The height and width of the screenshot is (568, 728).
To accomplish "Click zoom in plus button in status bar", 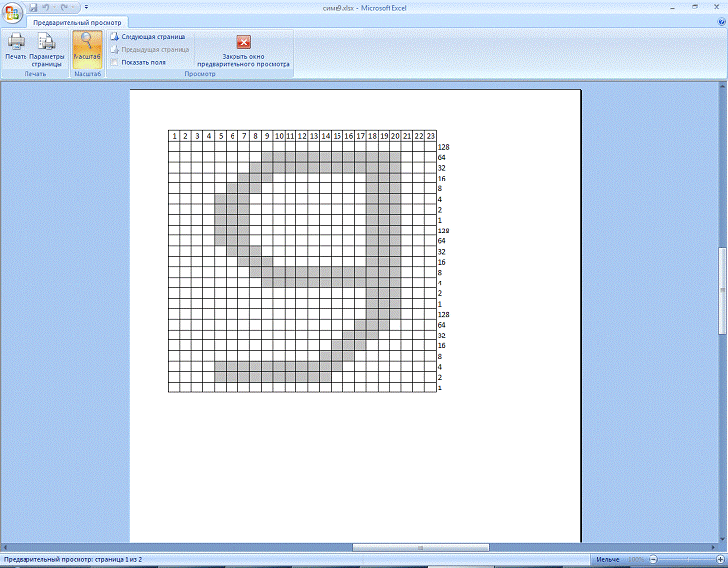I will [718, 559].
